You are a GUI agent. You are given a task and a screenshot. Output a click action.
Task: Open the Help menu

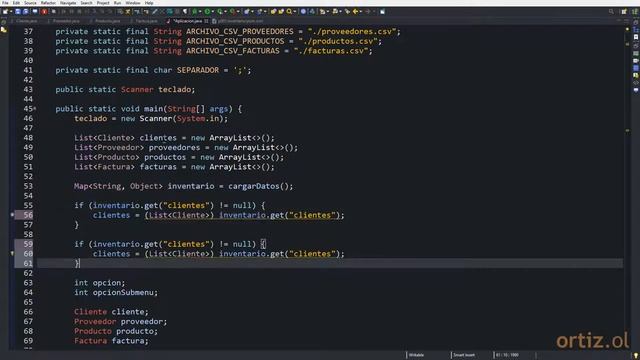[149, 3]
